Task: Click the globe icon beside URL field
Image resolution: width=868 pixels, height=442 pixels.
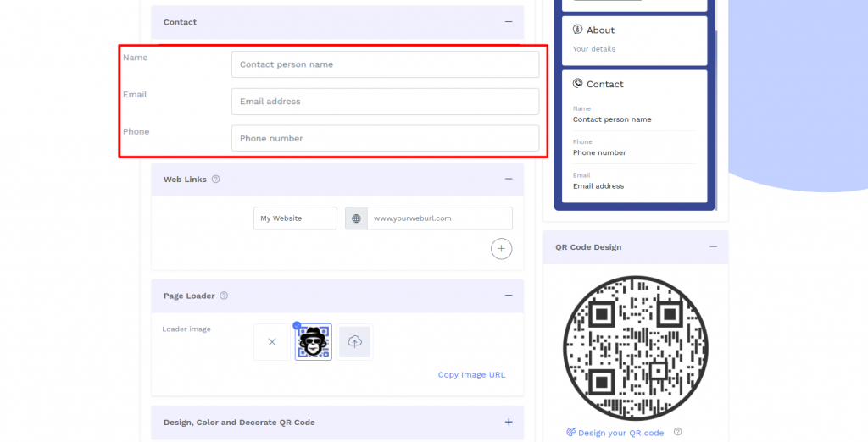Action: pos(356,218)
